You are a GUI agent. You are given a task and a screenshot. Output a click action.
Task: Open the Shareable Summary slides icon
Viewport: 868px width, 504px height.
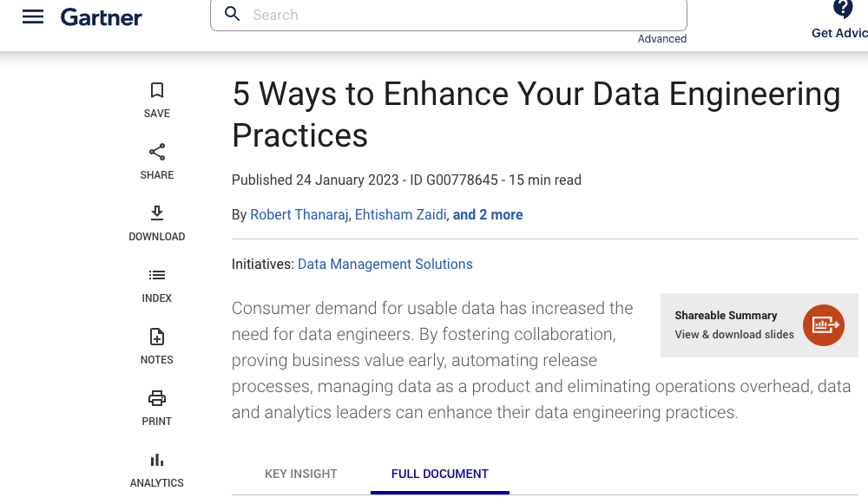[823, 325]
